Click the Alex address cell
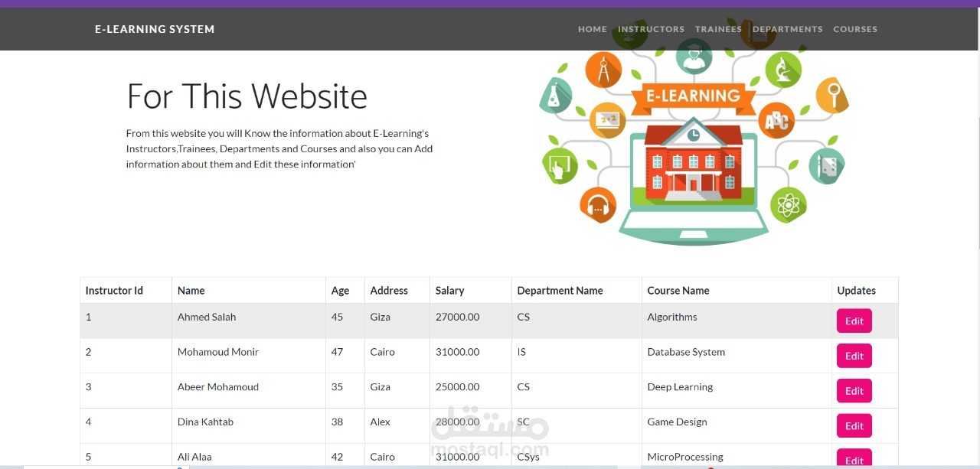Screen dimensions: 980x469 [397, 426]
